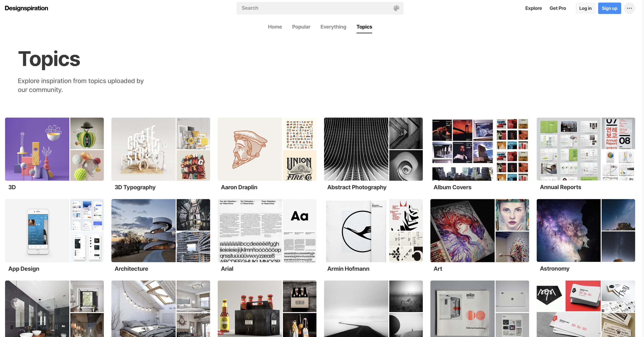Click the Sign up button
The image size is (644, 337).
pos(609,8)
